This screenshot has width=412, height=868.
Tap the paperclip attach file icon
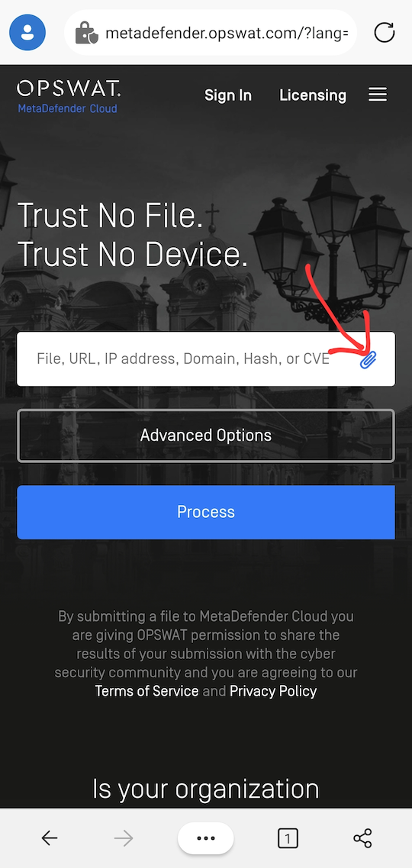coord(369,360)
